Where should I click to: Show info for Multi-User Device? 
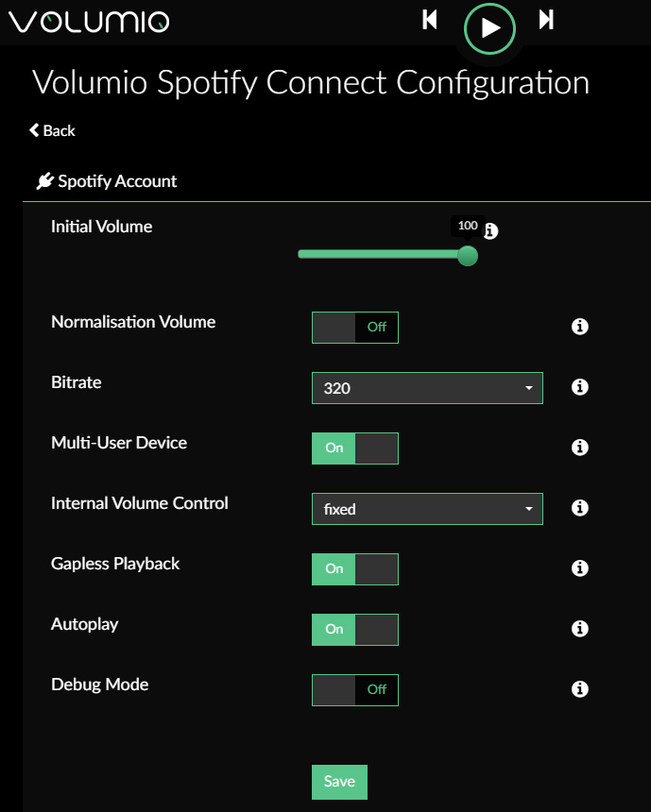(579, 448)
